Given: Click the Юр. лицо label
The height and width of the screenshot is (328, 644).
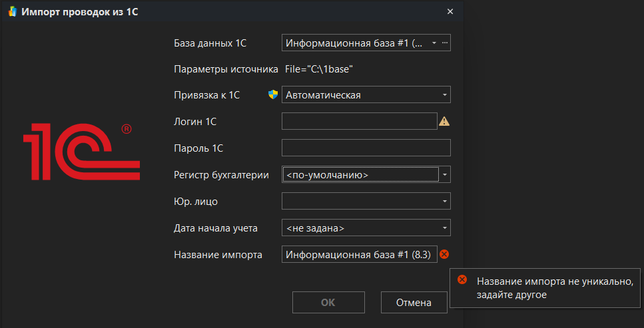Looking at the screenshot, I should coord(196,202).
